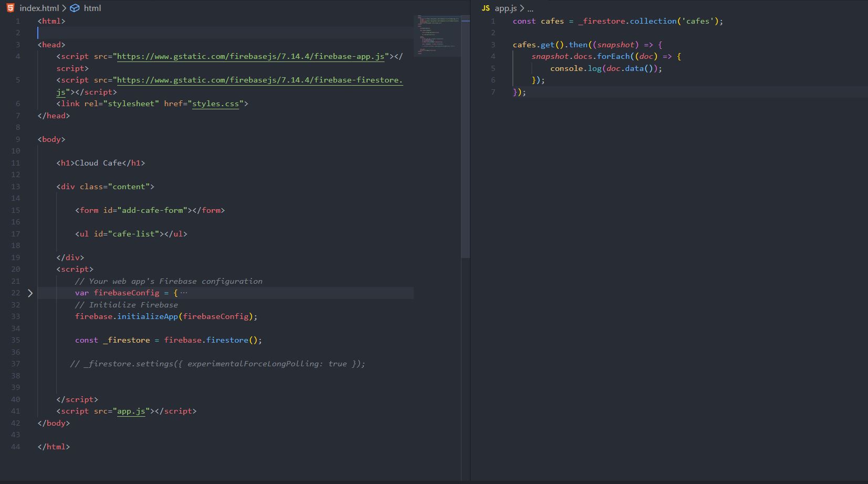Click the html symbol cube icon in breadcrumbs
The image size is (868, 484).
coord(75,8)
